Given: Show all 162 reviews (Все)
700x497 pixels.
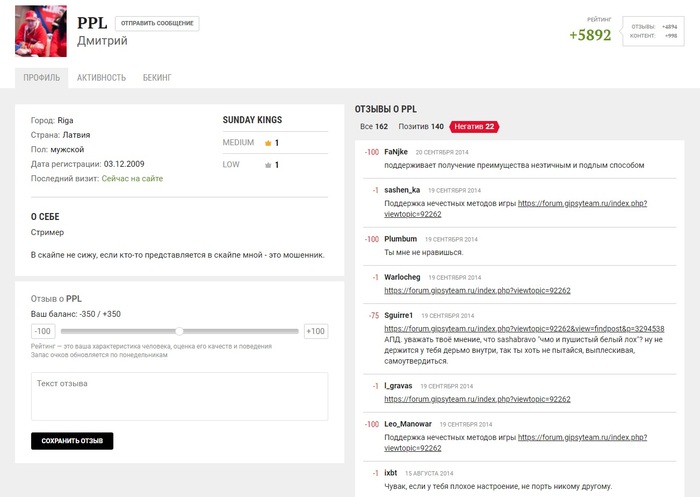Looking at the screenshot, I should click(x=374, y=126).
